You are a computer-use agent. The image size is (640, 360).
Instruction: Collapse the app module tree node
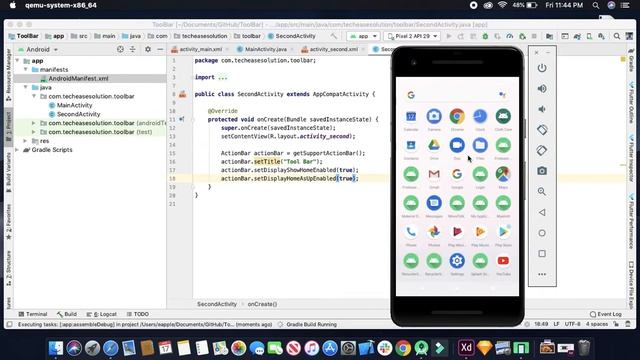point(17,60)
